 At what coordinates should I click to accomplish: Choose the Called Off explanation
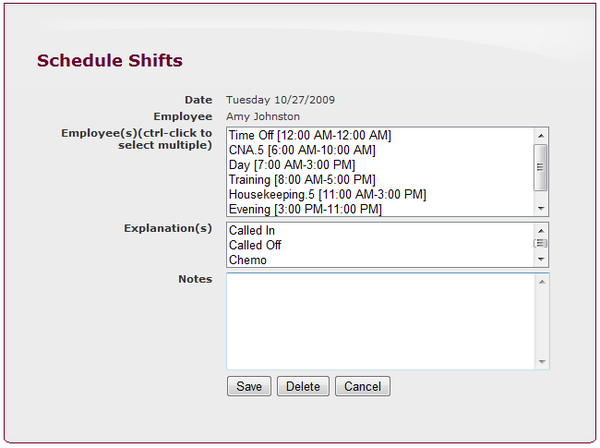tap(254, 245)
